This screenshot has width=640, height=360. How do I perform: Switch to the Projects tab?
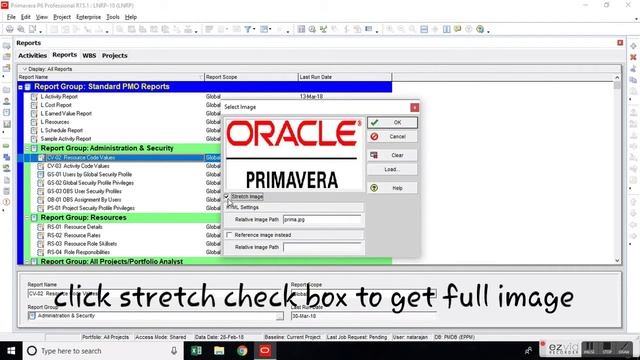[115, 56]
